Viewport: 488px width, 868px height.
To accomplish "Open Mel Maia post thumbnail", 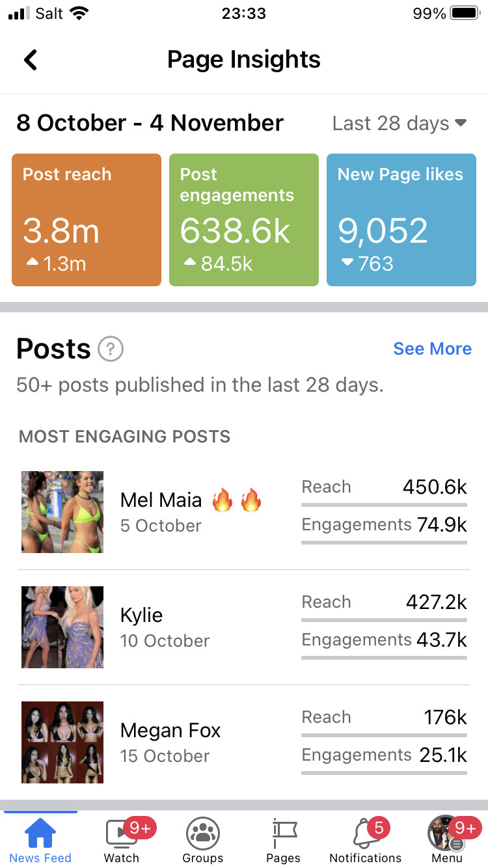I will coord(62,512).
